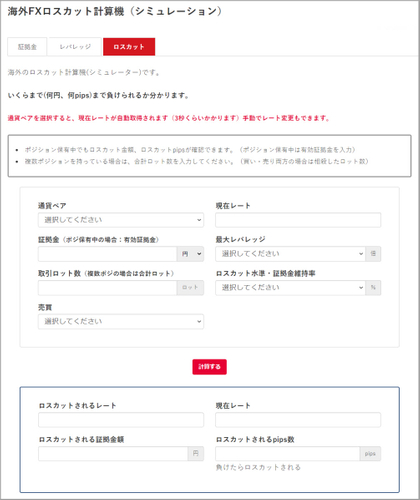Click the ロスカットされるレート result field
The height and width of the screenshot is (500, 420).
coord(121,420)
